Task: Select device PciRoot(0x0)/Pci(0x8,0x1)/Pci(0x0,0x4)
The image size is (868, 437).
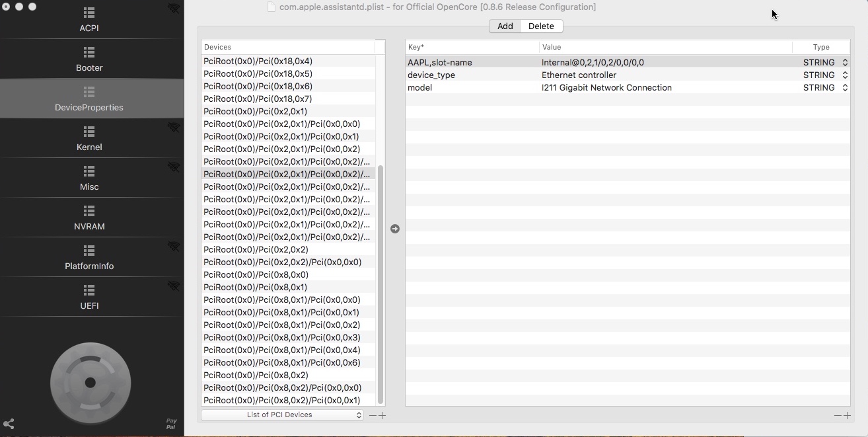Action: 288,350
